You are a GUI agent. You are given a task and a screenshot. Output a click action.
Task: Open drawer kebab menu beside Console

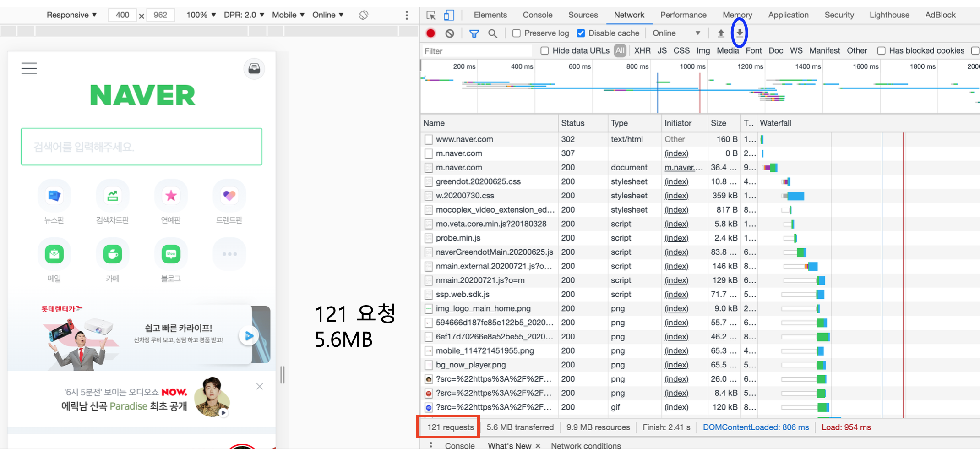click(431, 445)
